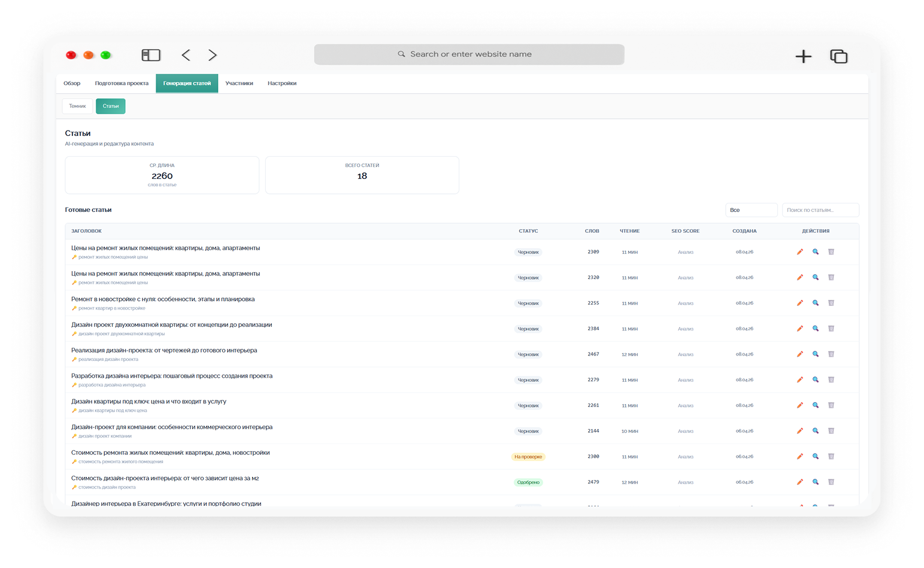Open 'Разработка дизайна интерьера' article title

point(172,376)
